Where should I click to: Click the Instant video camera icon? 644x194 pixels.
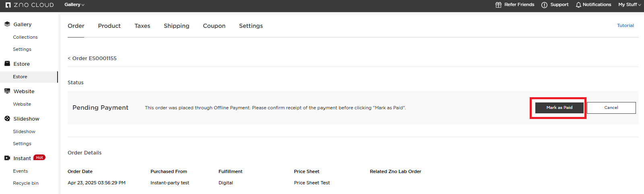click(7, 158)
